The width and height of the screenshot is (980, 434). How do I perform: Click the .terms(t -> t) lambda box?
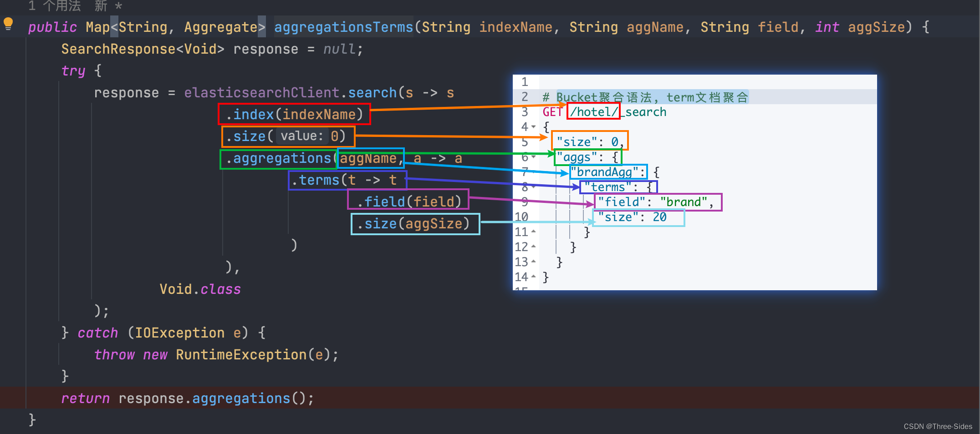(x=347, y=180)
